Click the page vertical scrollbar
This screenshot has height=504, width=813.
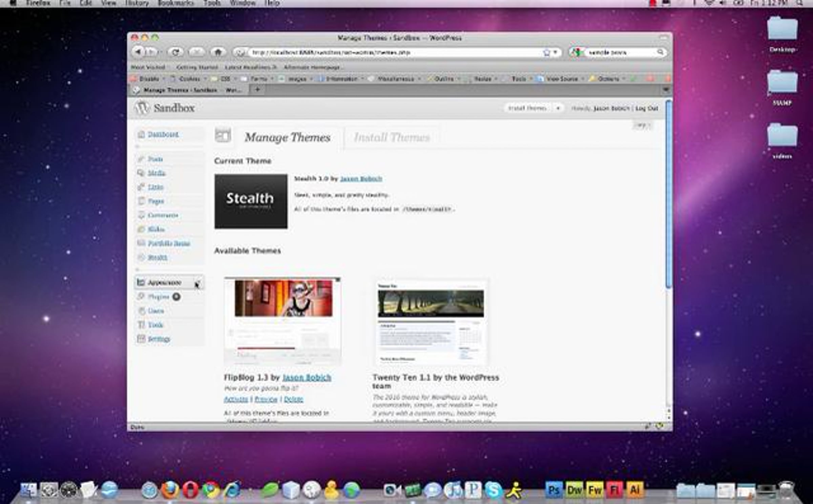point(668,194)
